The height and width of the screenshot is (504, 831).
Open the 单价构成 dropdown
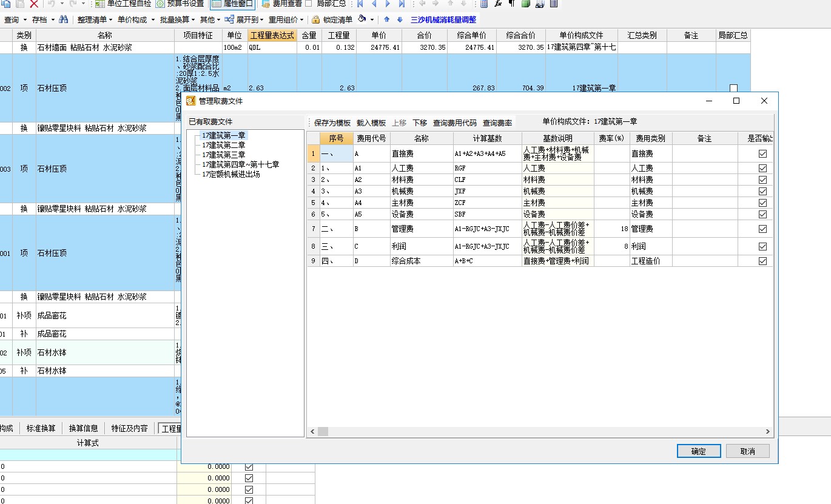tap(135, 19)
